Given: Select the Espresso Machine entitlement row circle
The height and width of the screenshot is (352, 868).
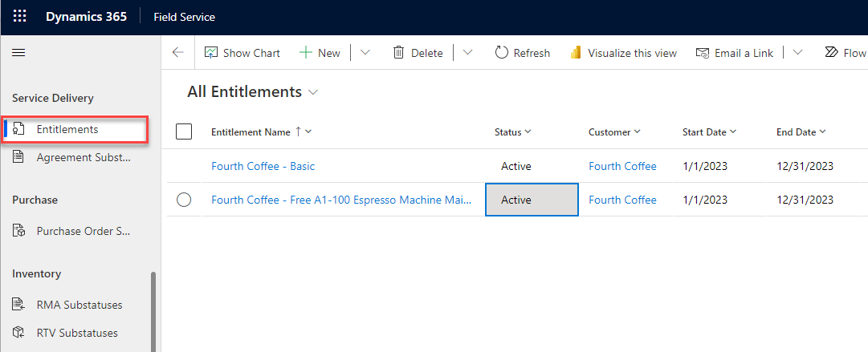Looking at the screenshot, I should pyautogui.click(x=184, y=200).
